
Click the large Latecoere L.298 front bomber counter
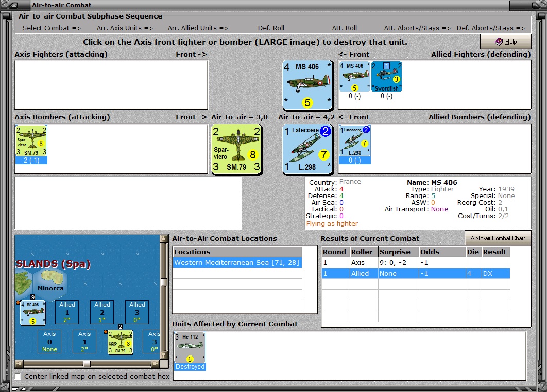click(x=307, y=149)
